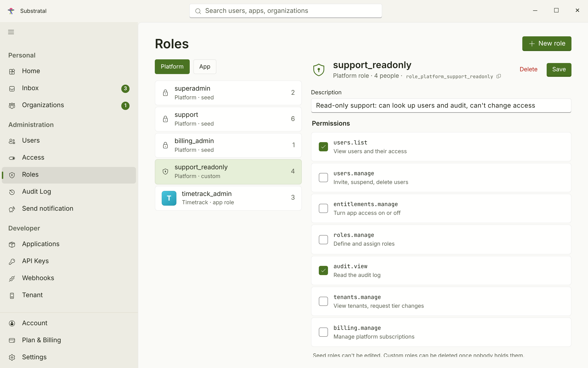Check the billing.manage permission
This screenshot has height=368, width=588.
pyautogui.click(x=323, y=332)
